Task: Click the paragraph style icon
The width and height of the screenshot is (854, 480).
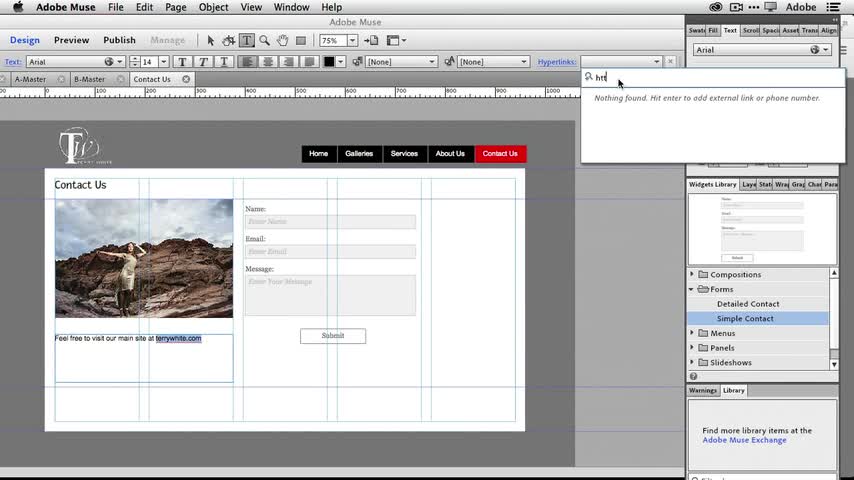Action: click(x=357, y=62)
